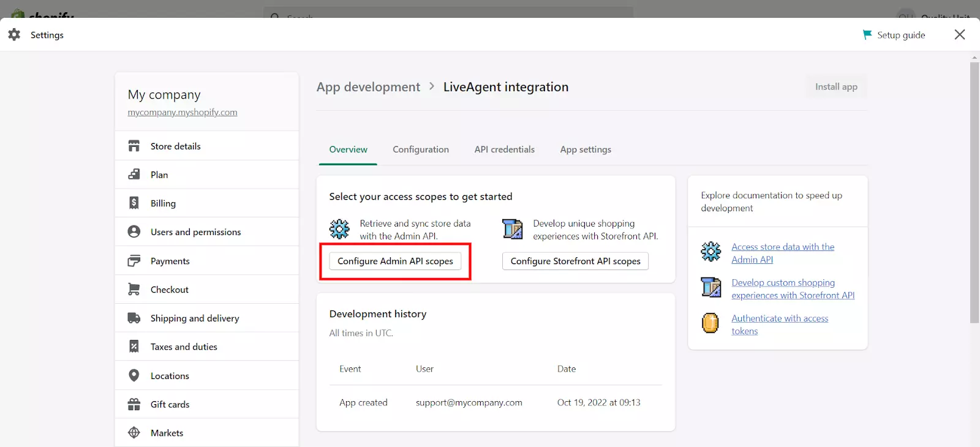Click the Locations pin icon

coord(134,375)
